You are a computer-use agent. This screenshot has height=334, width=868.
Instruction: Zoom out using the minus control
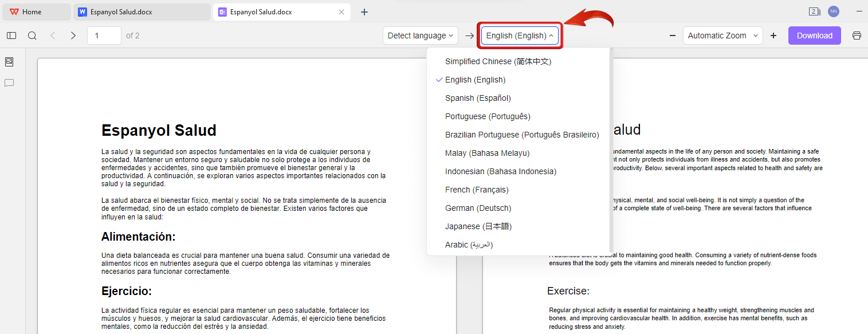[672, 35]
